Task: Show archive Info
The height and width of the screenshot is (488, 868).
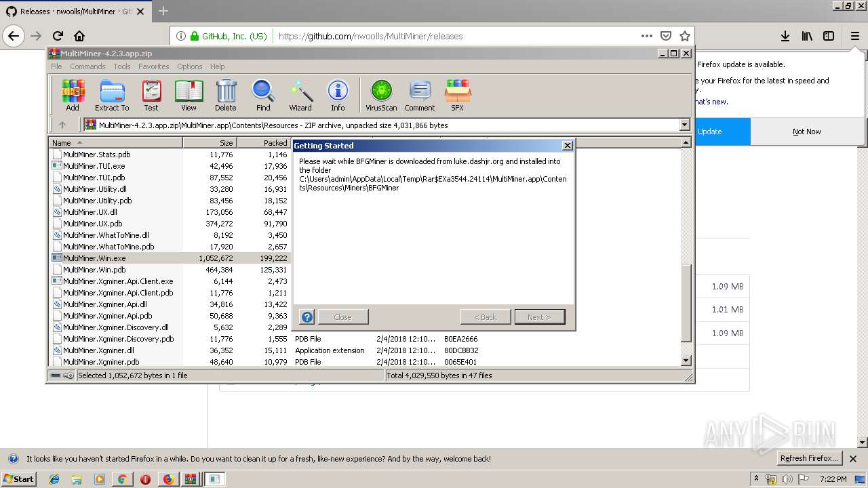Action: 338,95
